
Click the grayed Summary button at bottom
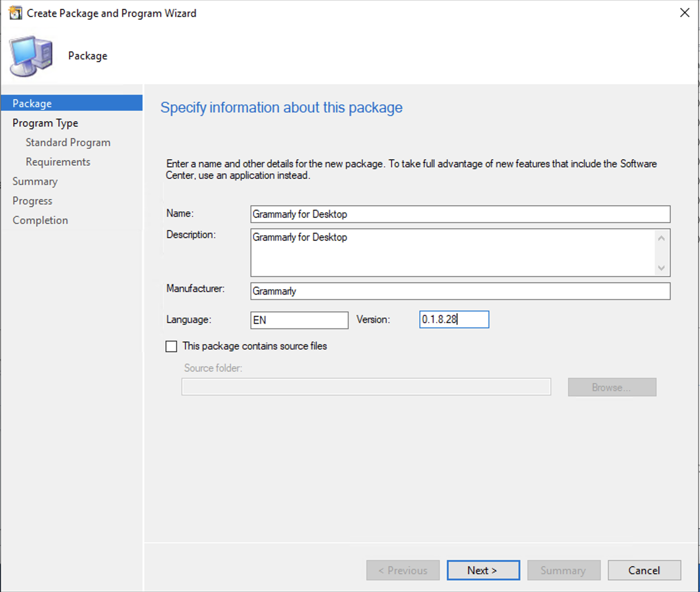(x=564, y=570)
